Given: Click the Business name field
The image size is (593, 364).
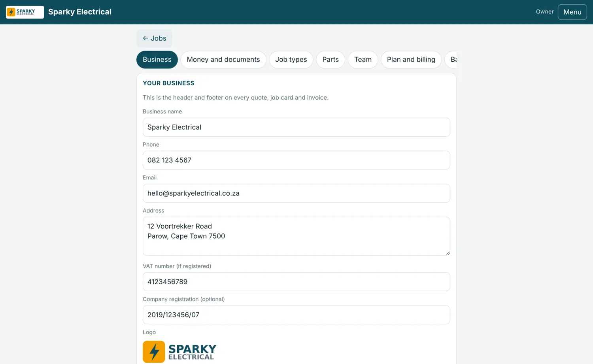Looking at the screenshot, I should 296,127.
